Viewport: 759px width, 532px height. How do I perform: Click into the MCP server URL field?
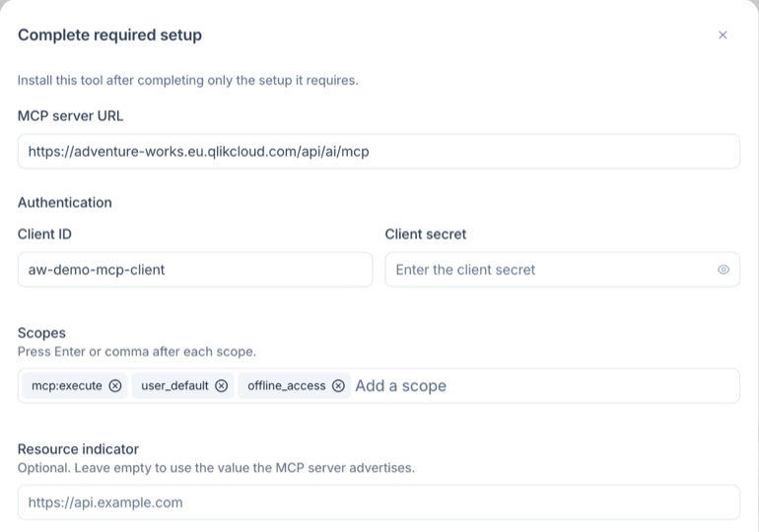point(379,152)
